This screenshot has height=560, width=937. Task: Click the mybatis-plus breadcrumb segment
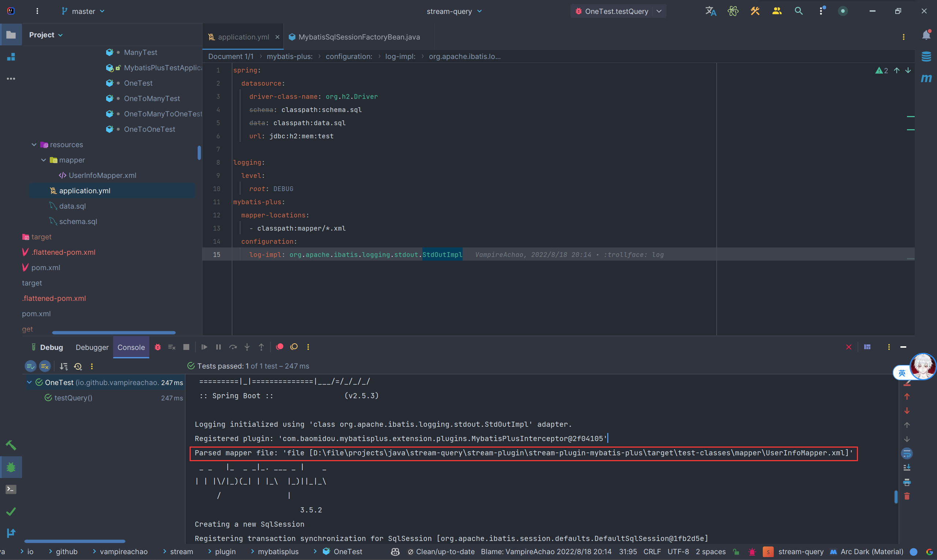(290, 57)
